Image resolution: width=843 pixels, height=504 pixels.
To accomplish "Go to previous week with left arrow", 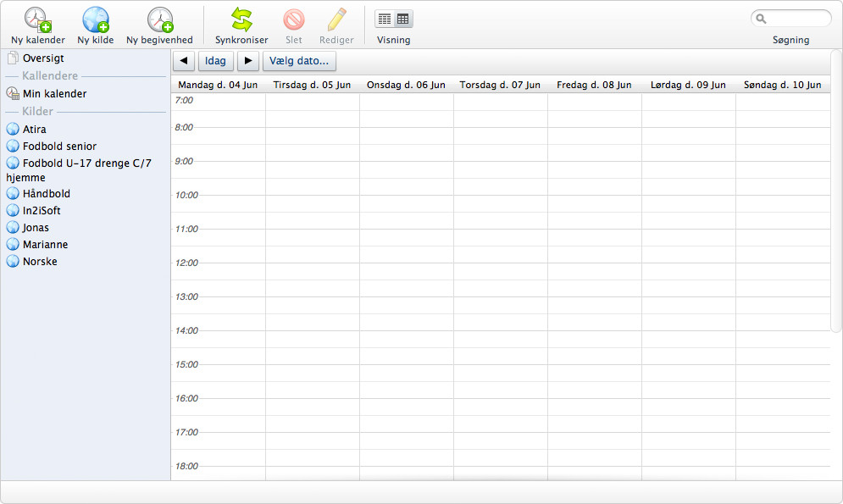I will [x=184, y=61].
